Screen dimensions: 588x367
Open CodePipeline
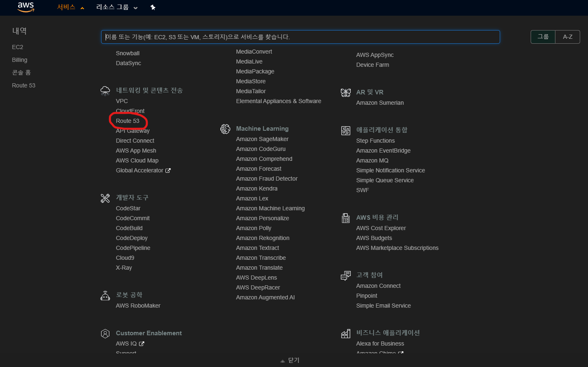133,248
